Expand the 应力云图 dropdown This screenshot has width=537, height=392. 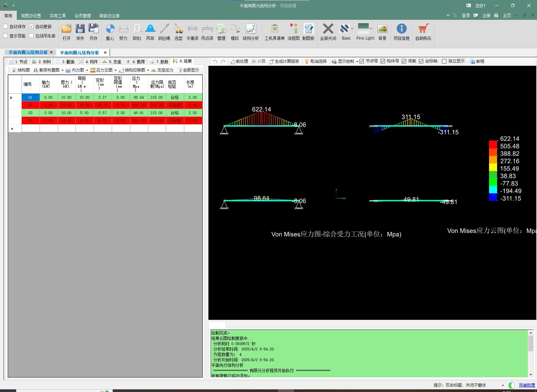coord(115,70)
